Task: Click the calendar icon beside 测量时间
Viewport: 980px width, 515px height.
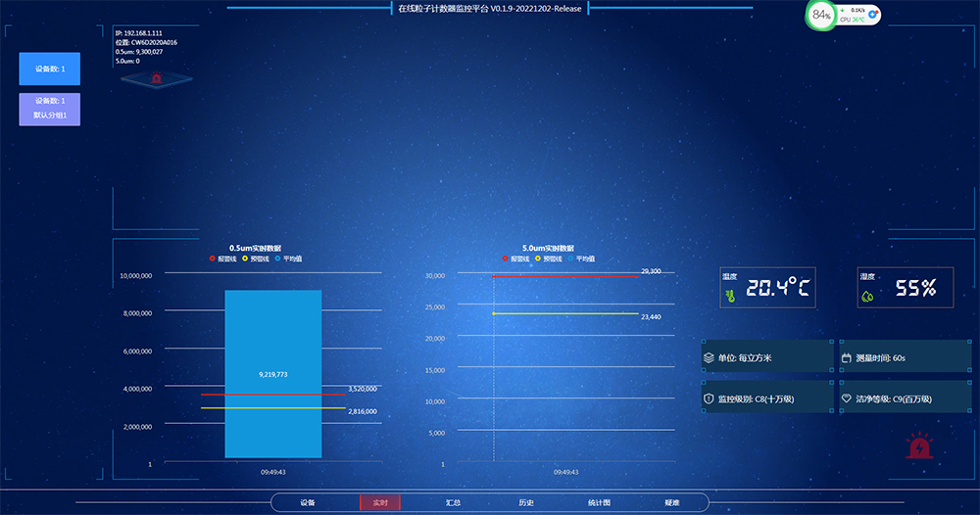Action: [846, 358]
